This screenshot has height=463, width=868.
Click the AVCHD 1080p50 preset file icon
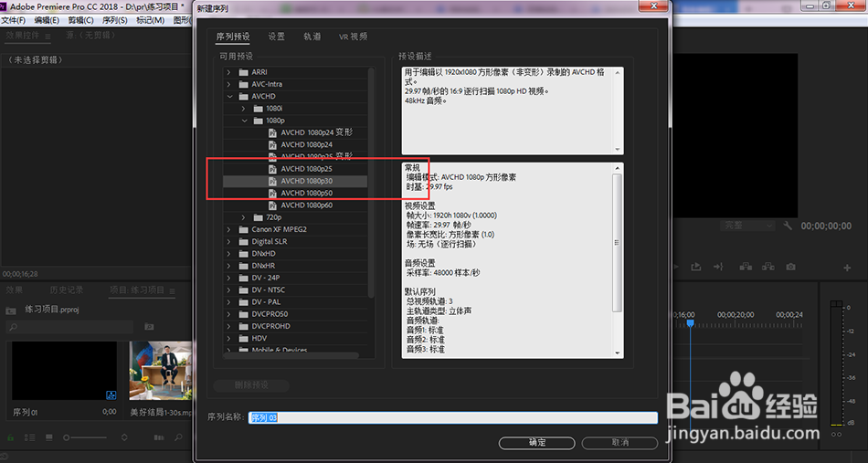[x=272, y=193]
